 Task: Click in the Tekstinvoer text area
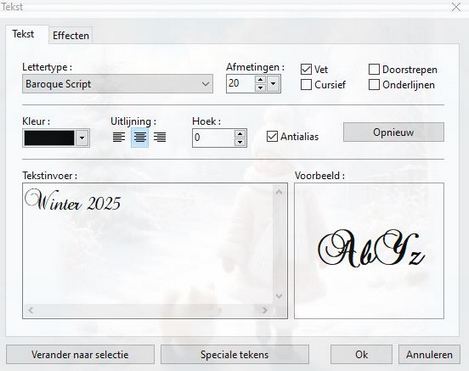[x=148, y=243]
